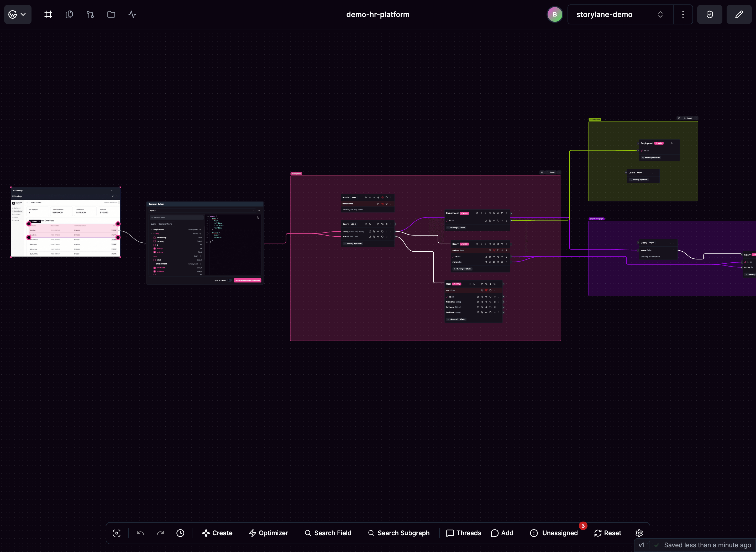Open the settings gear in bottom toolbar

pyautogui.click(x=639, y=533)
